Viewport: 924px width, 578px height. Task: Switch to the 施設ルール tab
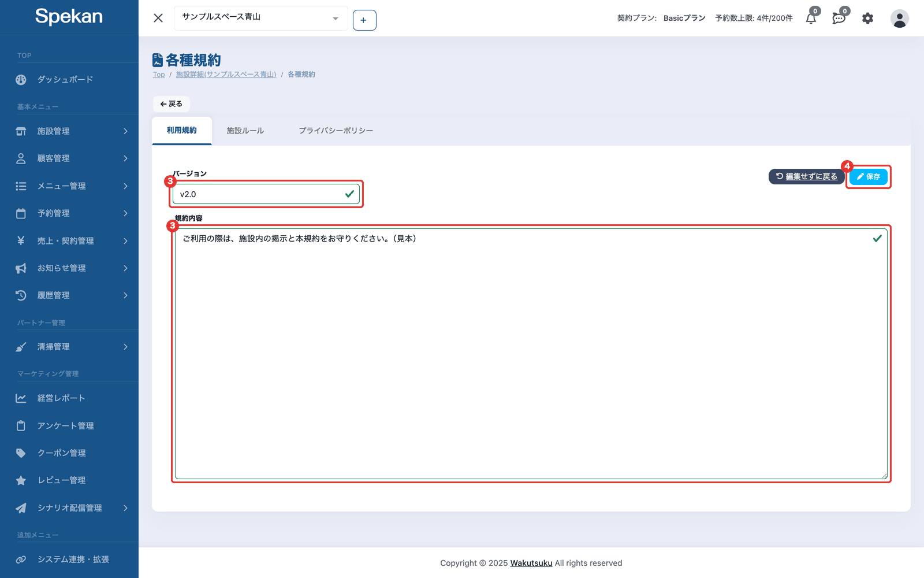click(x=245, y=131)
